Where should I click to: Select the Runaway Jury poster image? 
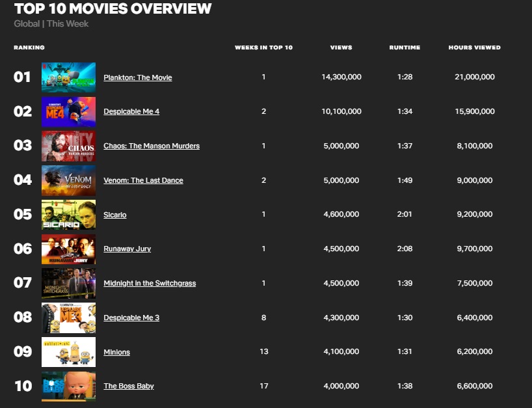tap(68, 249)
